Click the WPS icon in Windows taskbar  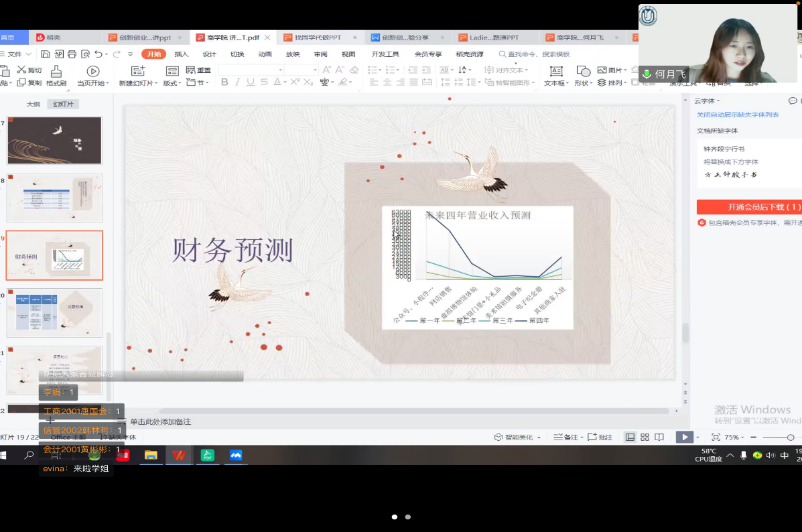179,455
